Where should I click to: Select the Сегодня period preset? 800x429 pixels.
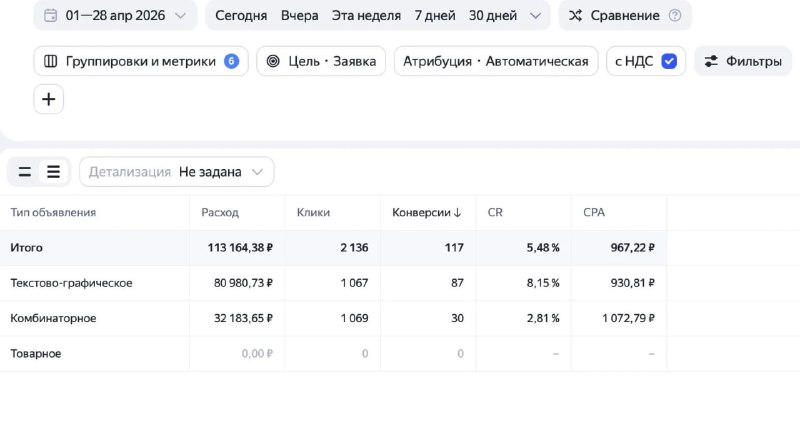click(x=241, y=15)
